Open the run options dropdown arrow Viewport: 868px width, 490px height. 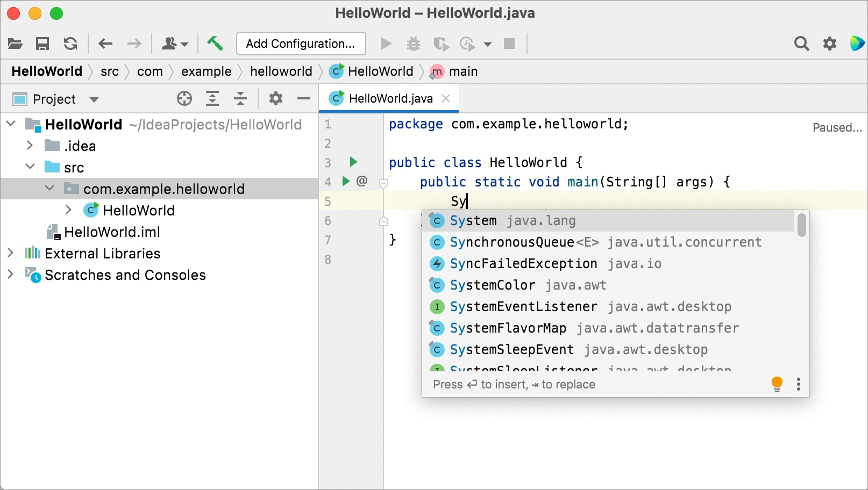click(488, 44)
